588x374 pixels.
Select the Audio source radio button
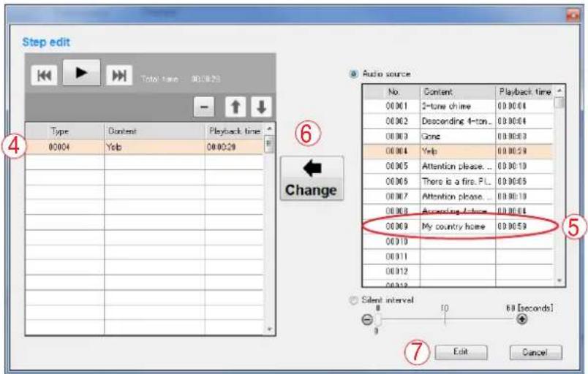(x=353, y=74)
